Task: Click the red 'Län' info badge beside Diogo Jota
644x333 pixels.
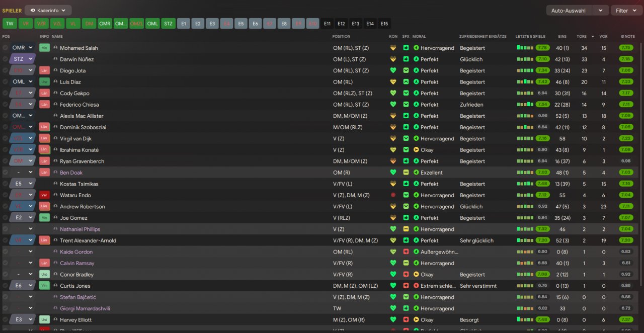Action: pyautogui.click(x=44, y=70)
